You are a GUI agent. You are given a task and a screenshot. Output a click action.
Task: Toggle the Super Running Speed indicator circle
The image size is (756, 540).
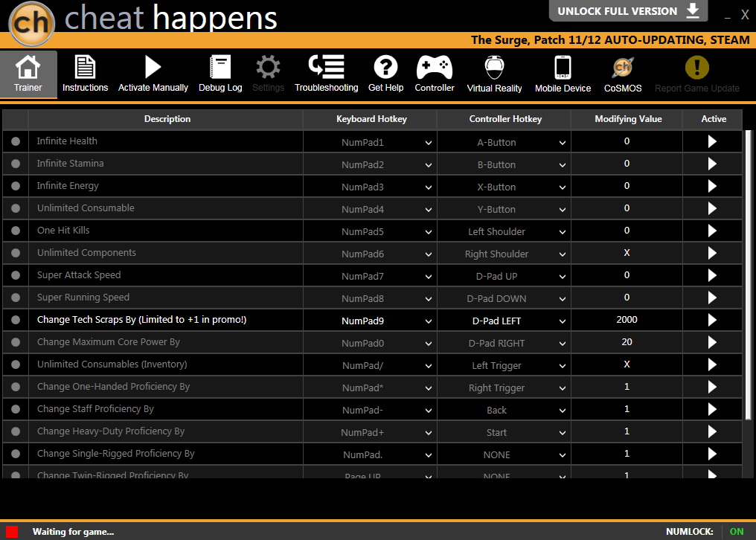(16, 298)
